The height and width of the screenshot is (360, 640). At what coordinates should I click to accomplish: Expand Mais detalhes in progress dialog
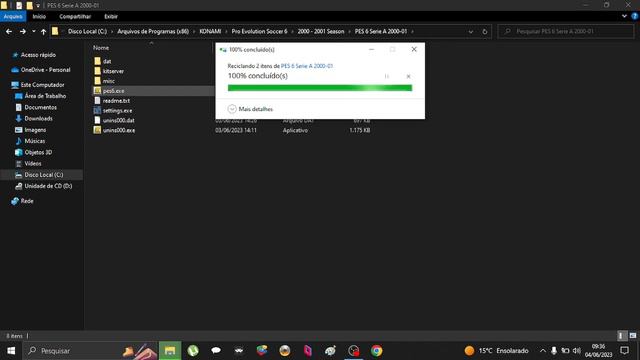(x=251, y=109)
